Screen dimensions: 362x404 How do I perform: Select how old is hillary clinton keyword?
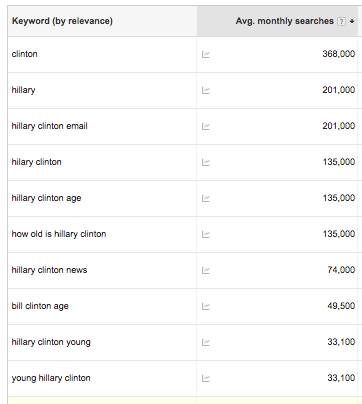[59, 234]
